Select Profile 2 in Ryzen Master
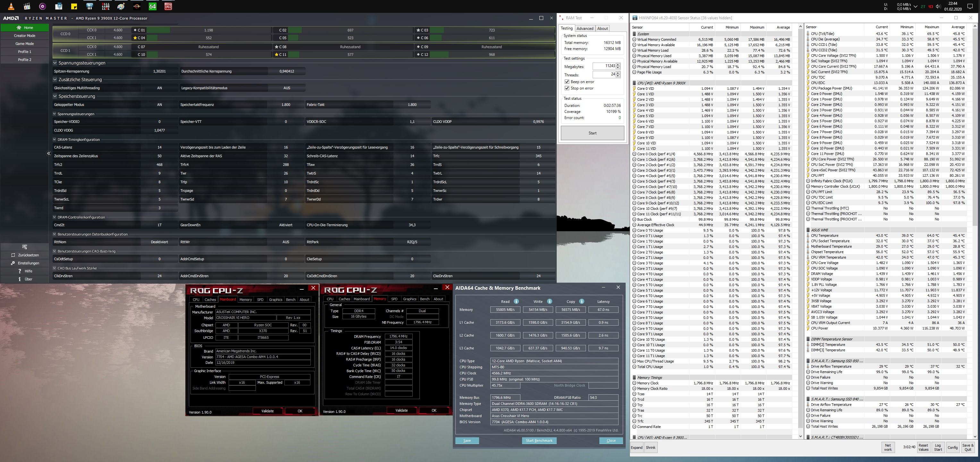This screenshot has width=980, height=462. [x=25, y=59]
